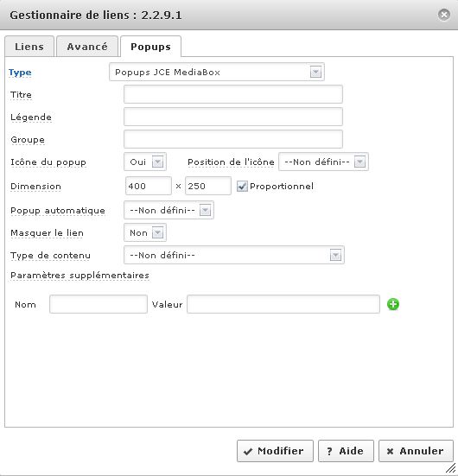458x476 pixels.
Task: Open the Masquer le lien dropdown
Action: point(145,233)
